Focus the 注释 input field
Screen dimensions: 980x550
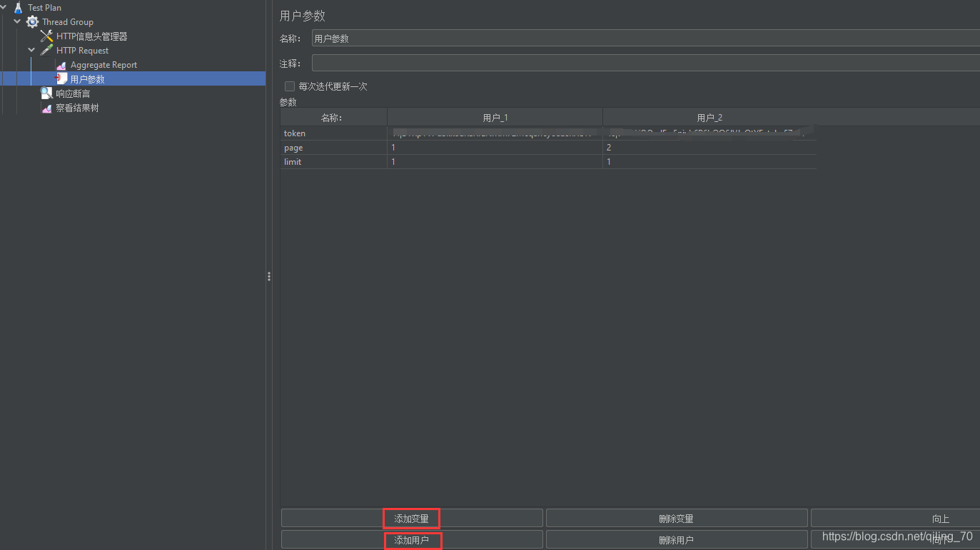click(x=646, y=63)
